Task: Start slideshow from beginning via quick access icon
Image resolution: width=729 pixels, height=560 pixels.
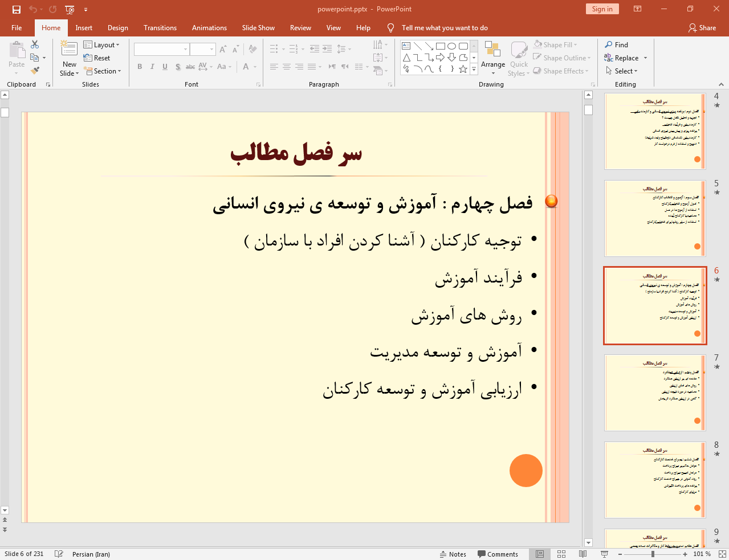Action: 70,9
